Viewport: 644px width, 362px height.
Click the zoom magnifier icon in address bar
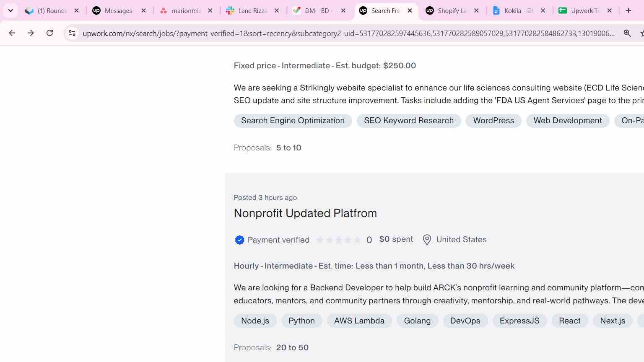click(627, 33)
